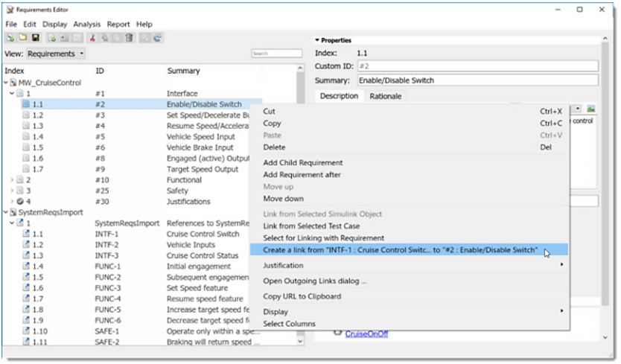Click the insert image icon in Description
621x364 pixels.
click(590, 109)
